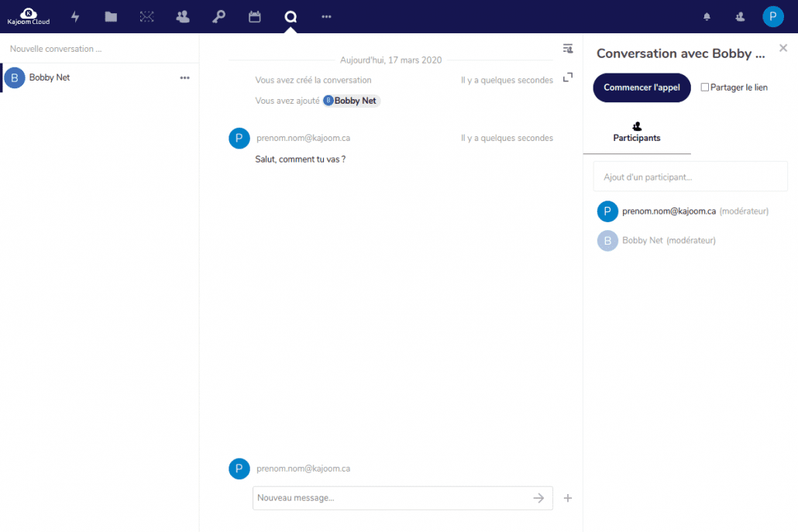Click the Ajout d'un participant field

(690, 177)
